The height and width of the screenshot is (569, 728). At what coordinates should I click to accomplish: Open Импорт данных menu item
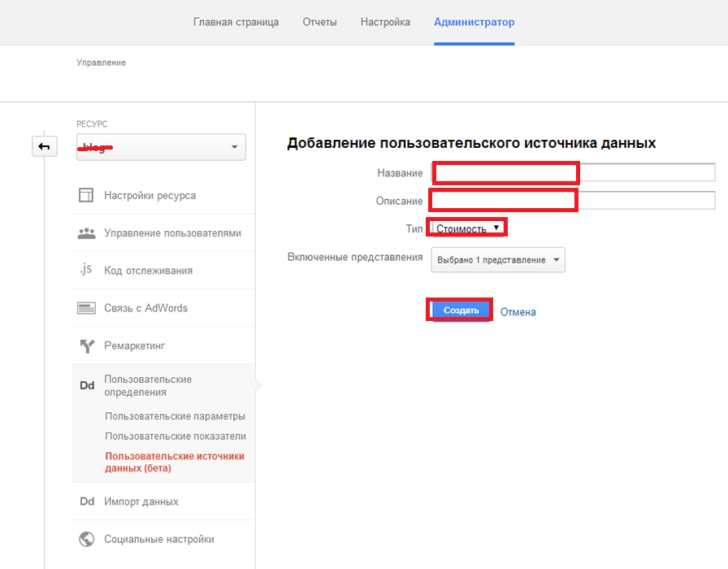coord(163,502)
